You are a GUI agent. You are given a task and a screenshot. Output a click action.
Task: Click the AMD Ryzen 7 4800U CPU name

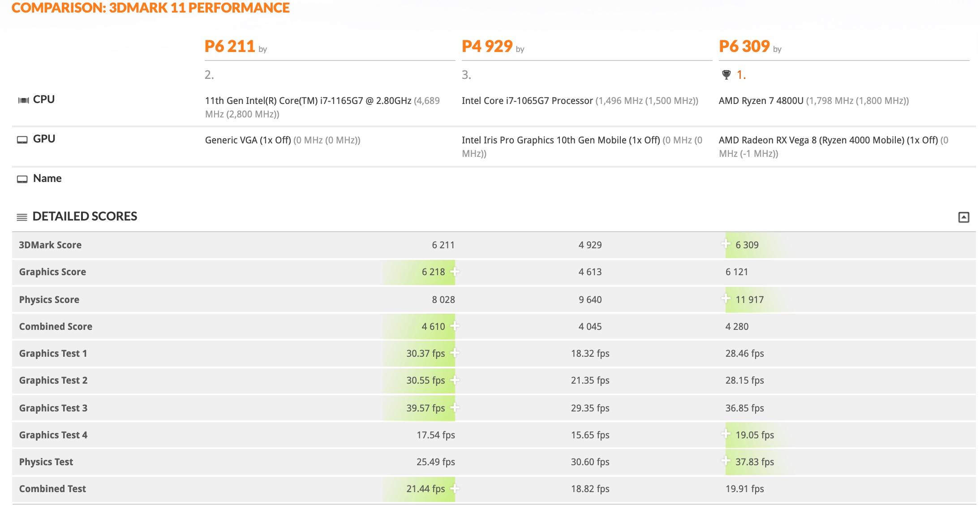pos(761,101)
